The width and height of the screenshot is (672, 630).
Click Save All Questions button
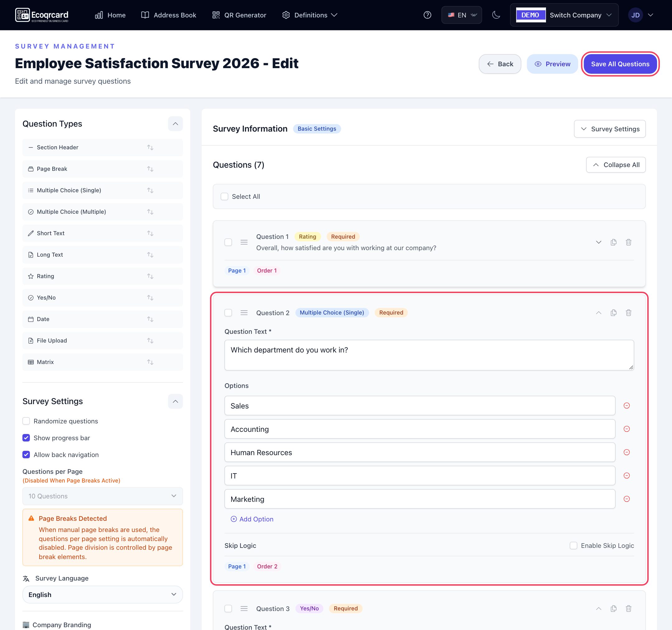(620, 64)
